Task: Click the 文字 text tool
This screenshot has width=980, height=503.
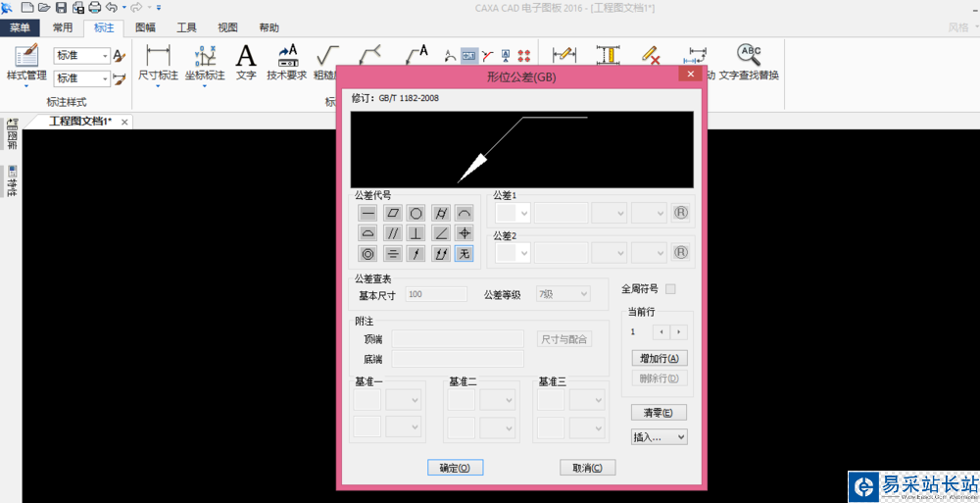Action: click(246, 63)
